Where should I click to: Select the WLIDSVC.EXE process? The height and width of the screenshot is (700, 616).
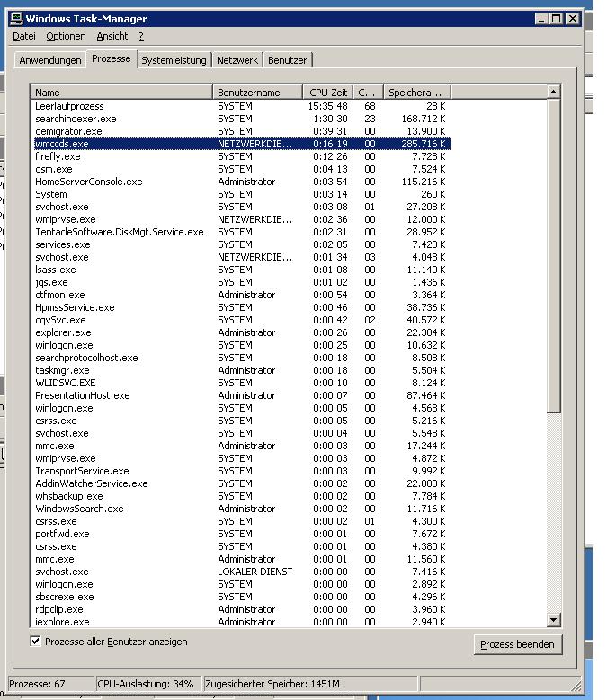coord(242,383)
